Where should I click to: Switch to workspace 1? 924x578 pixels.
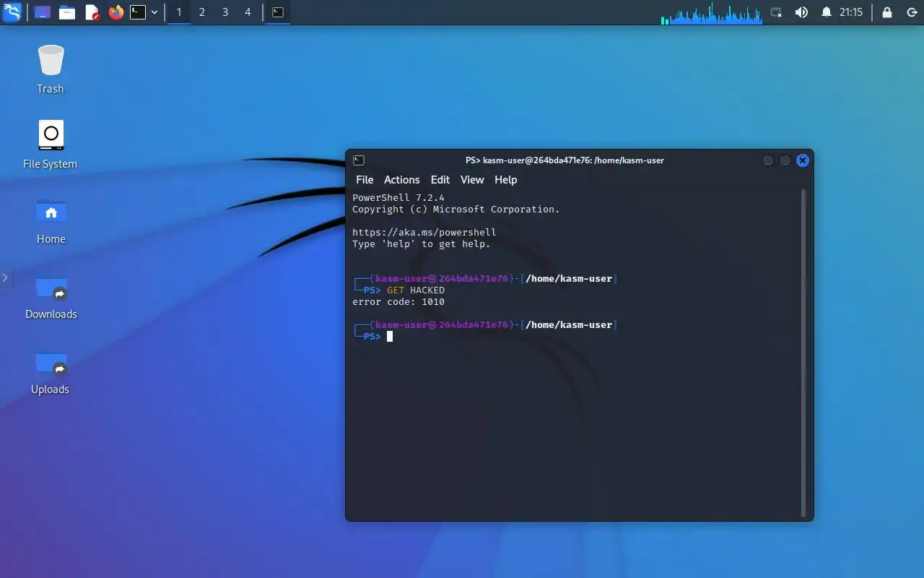179,12
